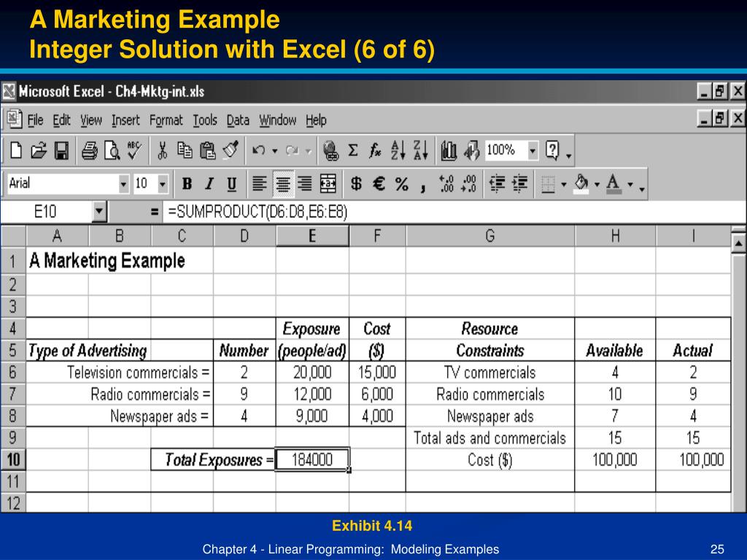Save the workbook with the floppy disk icon
747x560 pixels.
[x=61, y=151]
